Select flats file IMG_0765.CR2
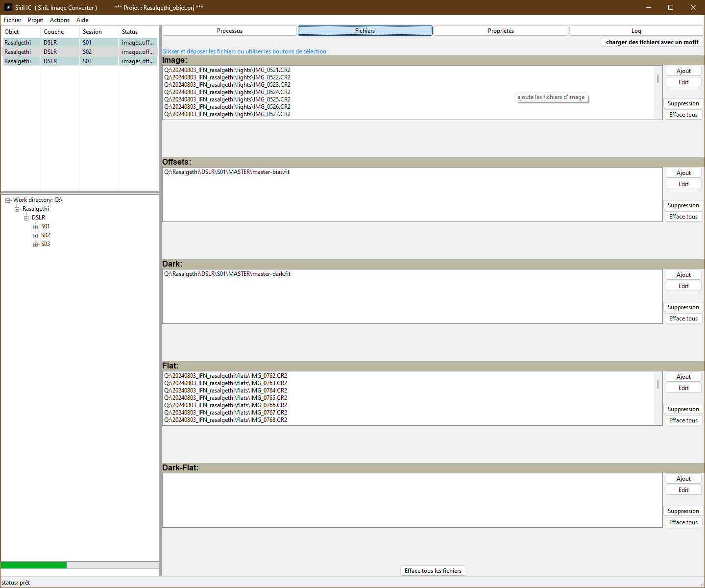 click(225, 398)
